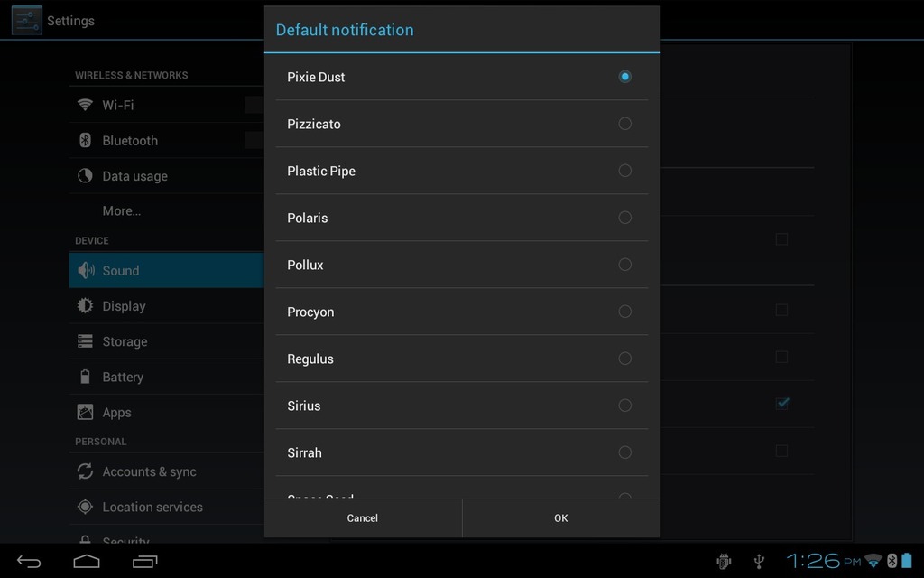Tap the Wi-Fi signal status icon
924x578 pixels.
pyautogui.click(x=873, y=560)
